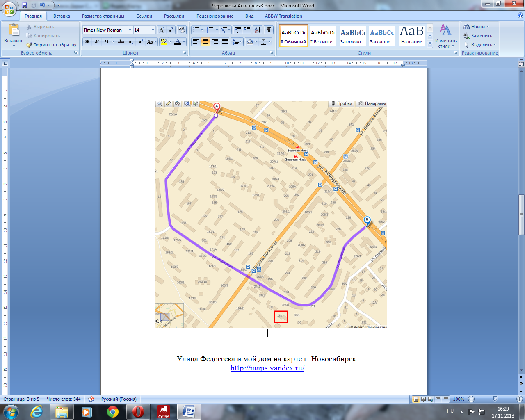Screen dimensions: 525x420
Task: Click the sort text icon
Action: point(257,30)
